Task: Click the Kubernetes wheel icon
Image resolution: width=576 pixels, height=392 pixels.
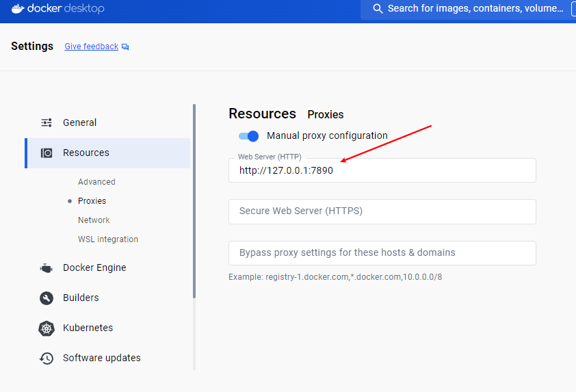Action: 47,328
